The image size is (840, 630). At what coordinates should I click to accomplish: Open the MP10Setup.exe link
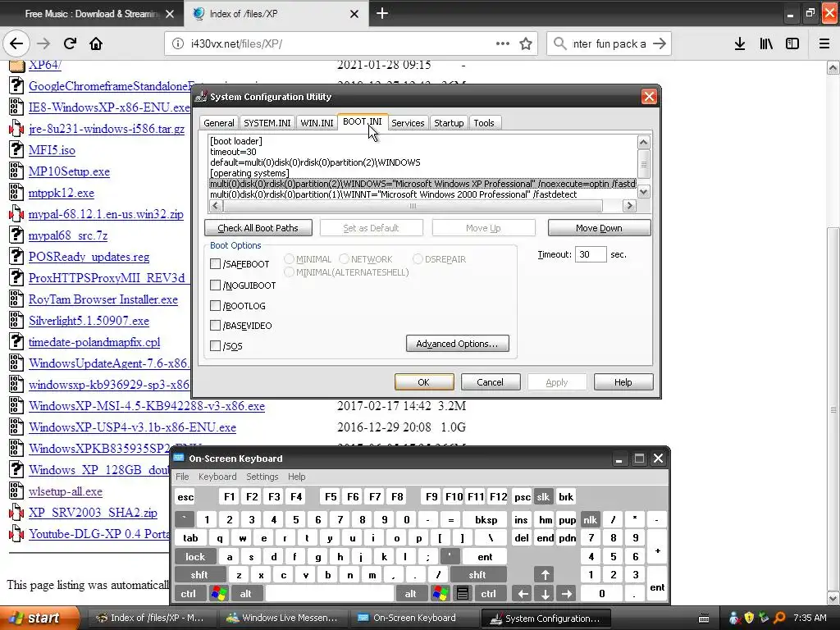[x=69, y=171]
